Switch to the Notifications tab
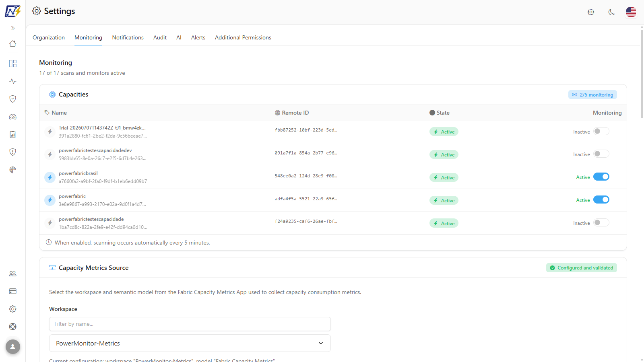The image size is (644, 362). click(128, 37)
